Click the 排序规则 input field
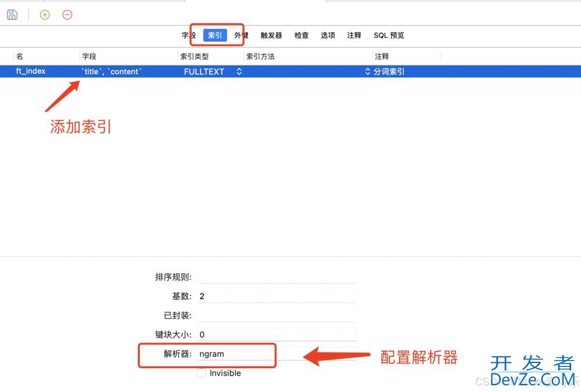The width and height of the screenshot is (581, 392). 277,277
